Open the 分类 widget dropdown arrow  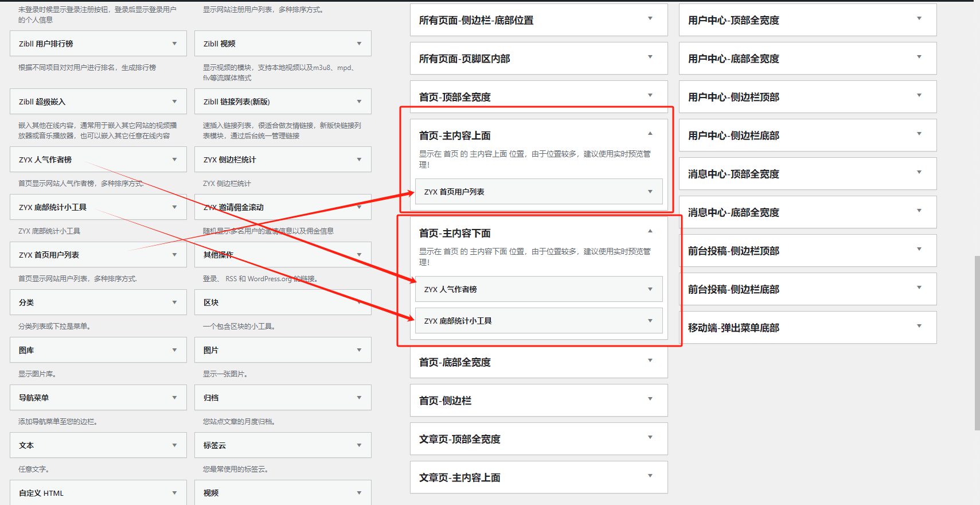174,302
